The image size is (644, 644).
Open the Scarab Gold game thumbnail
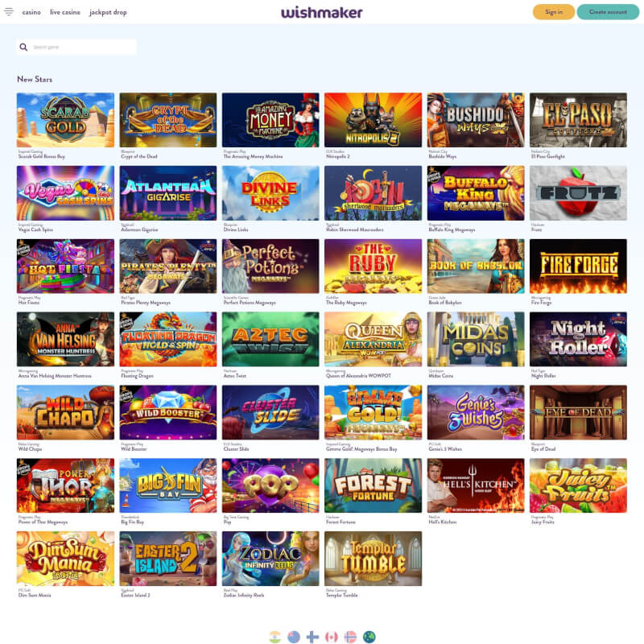point(65,120)
